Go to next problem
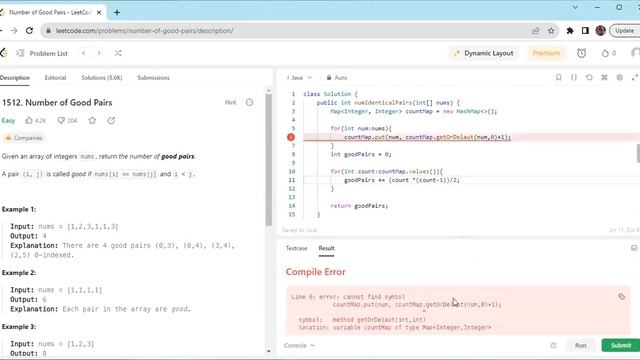Image resolution: width=640 pixels, height=360 pixels. (x=99, y=53)
